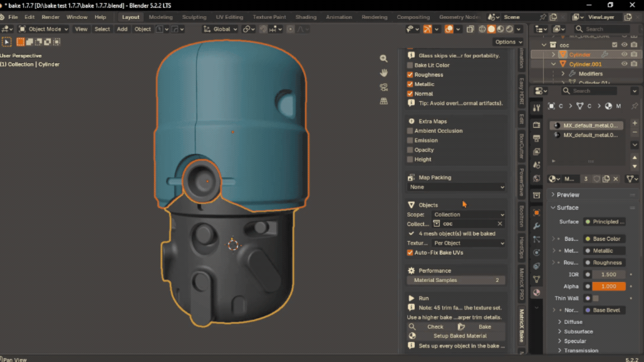This screenshot has width=644, height=362.
Task: Open Output properties tab icon
Action: click(x=537, y=139)
